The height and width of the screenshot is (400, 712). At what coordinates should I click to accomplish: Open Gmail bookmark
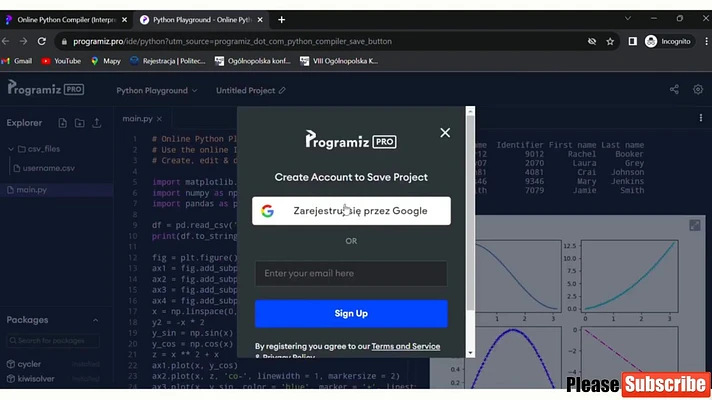pyautogui.click(x=17, y=61)
